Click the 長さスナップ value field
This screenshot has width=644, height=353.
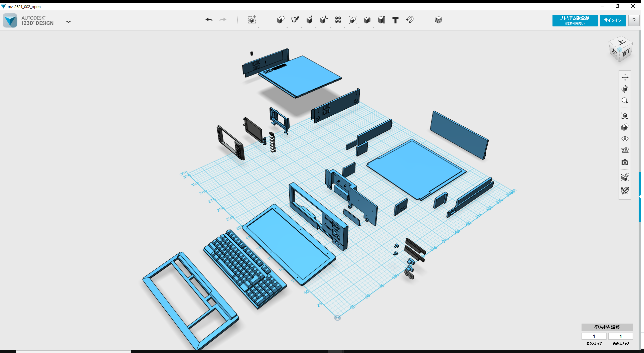(x=594, y=336)
